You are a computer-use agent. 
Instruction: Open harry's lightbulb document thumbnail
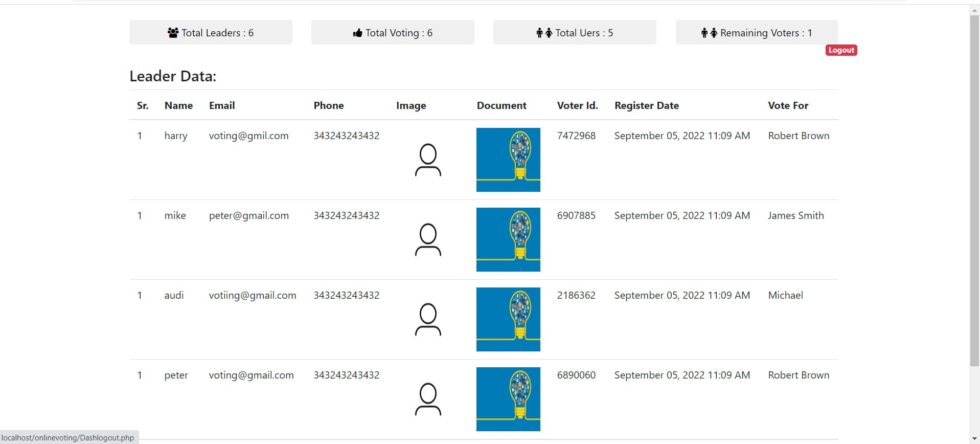pos(508,160)
